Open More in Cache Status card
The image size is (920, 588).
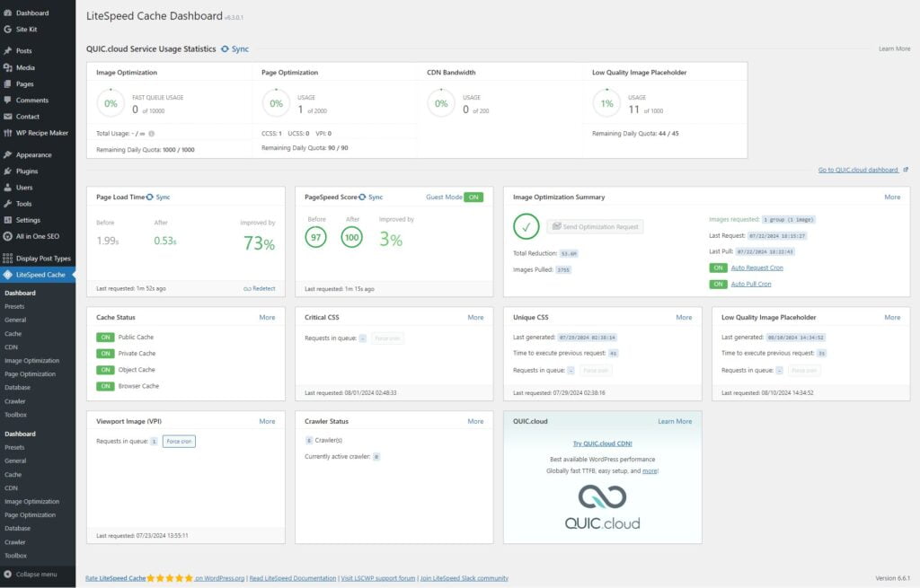point(267,317)
